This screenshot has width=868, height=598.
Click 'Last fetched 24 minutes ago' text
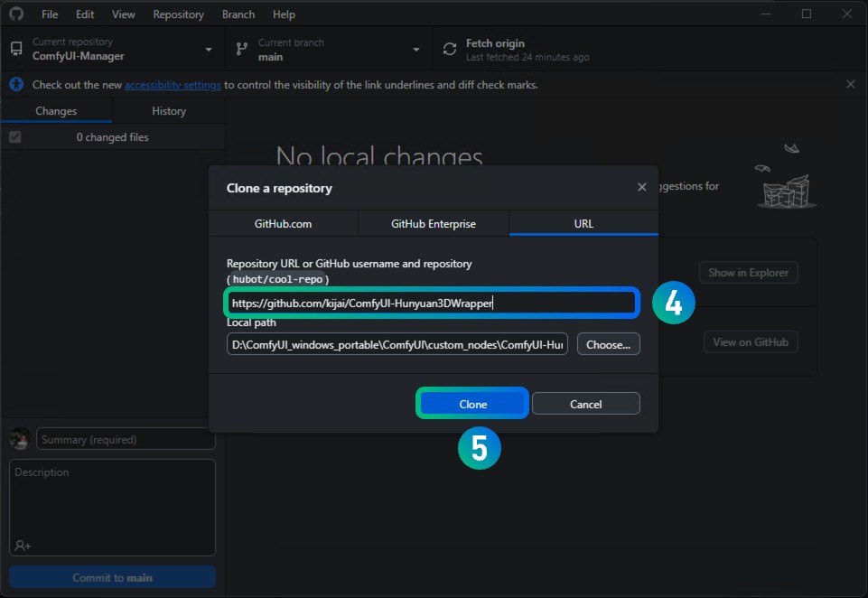click(x=527, y=57)
